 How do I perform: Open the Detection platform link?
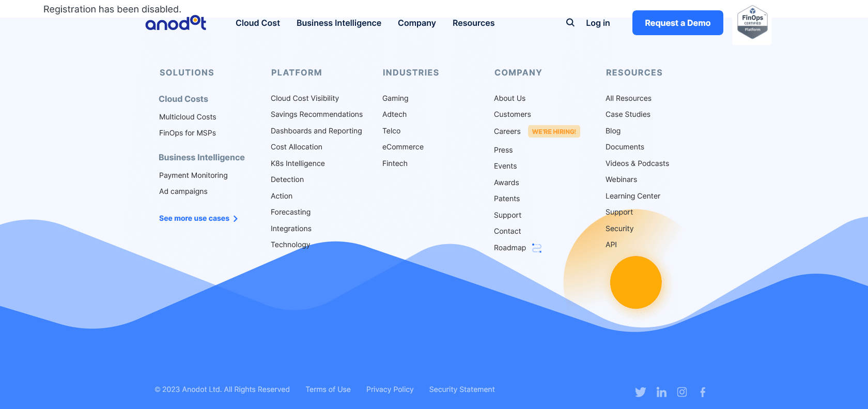[x=287, y=179]
